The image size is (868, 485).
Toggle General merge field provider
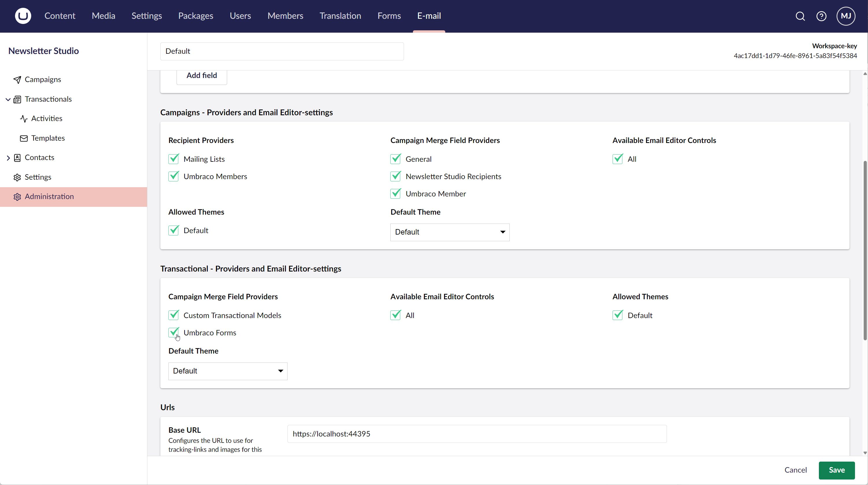pyautogui.click(x=396, y=159)
